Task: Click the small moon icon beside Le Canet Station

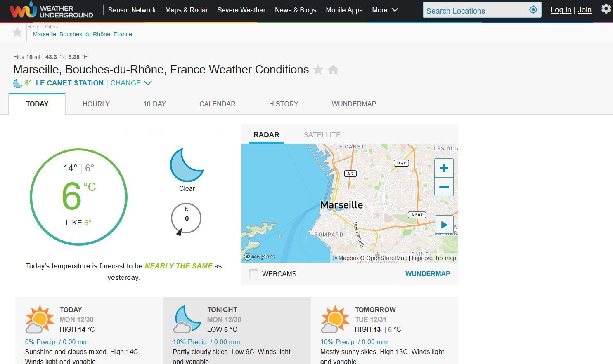Action: (18, 83)
